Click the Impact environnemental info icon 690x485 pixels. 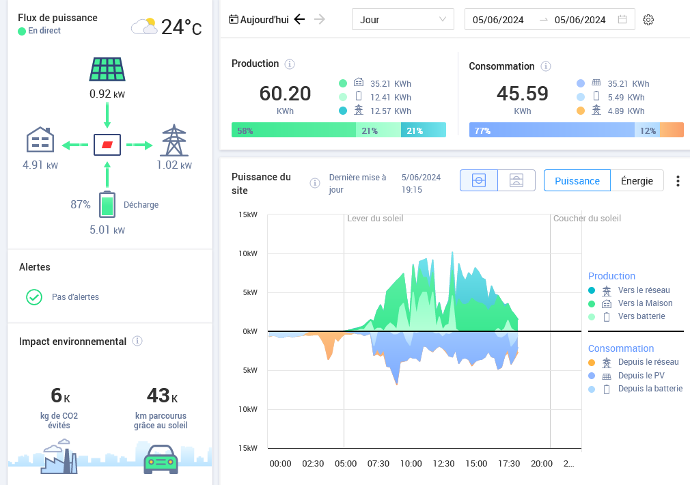coord(137,341)
